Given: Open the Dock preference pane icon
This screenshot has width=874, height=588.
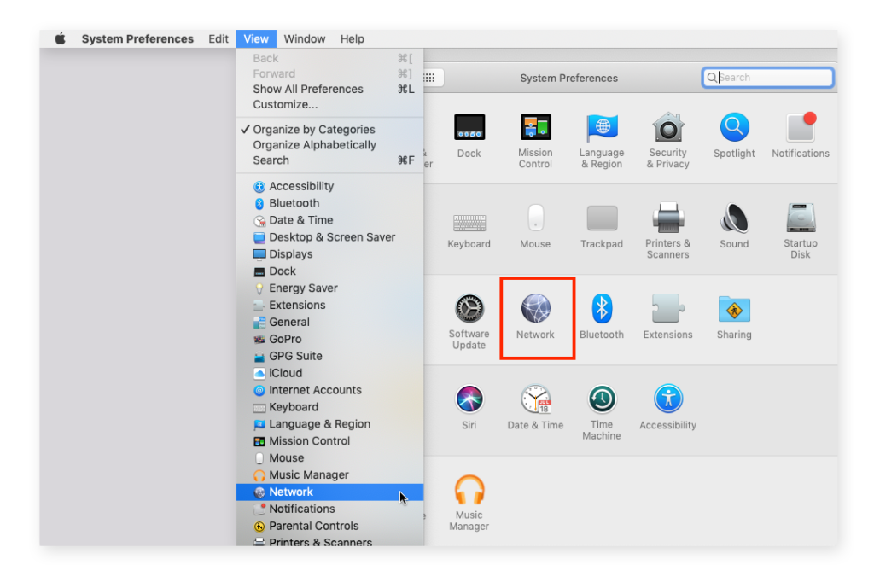Looking at the screenshot, I should point(469,127).
